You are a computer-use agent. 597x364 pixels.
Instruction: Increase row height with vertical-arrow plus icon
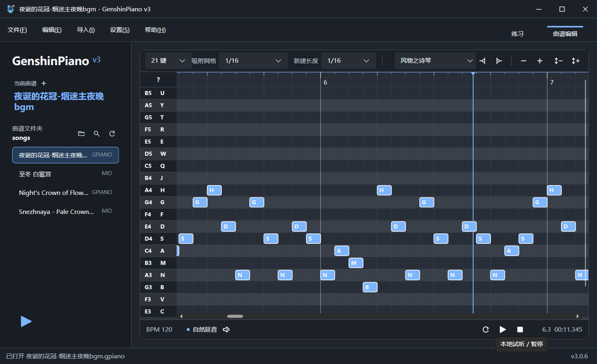tap(576, 61)
